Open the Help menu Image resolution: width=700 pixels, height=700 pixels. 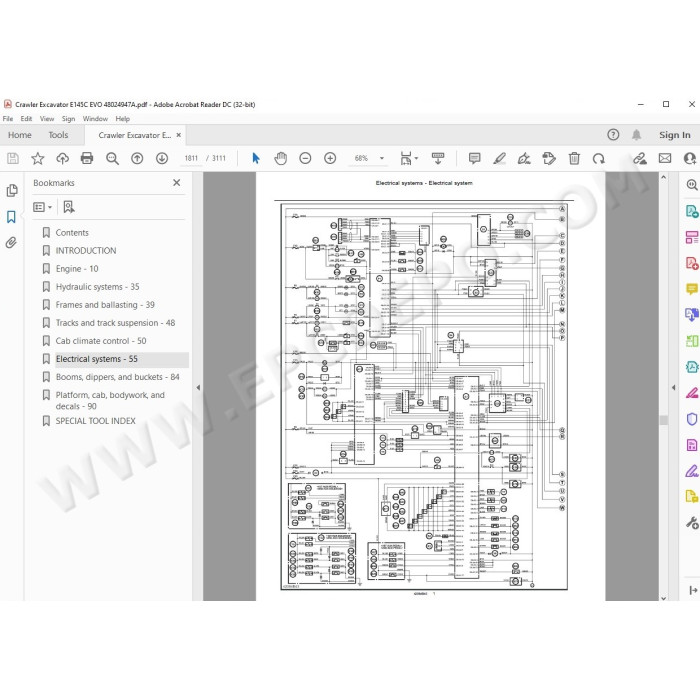click(x=122, y=119)
